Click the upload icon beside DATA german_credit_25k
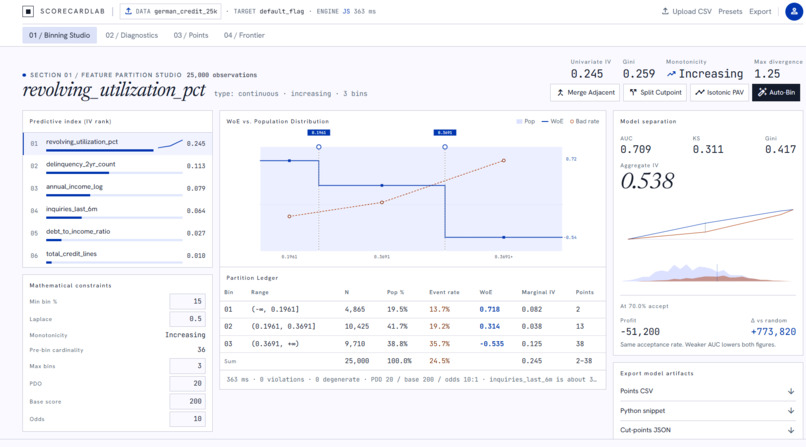Screen dimensions: 806x447 pos(128,11)
